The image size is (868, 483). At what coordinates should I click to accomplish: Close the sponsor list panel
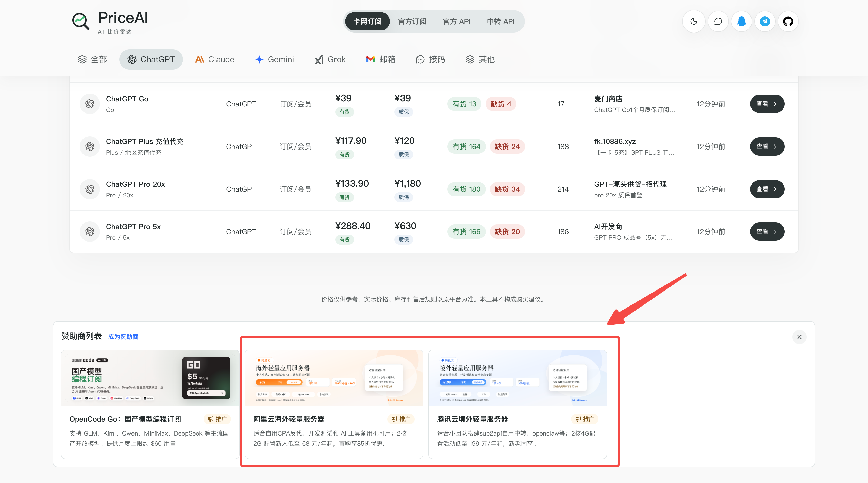pos(799,337)
